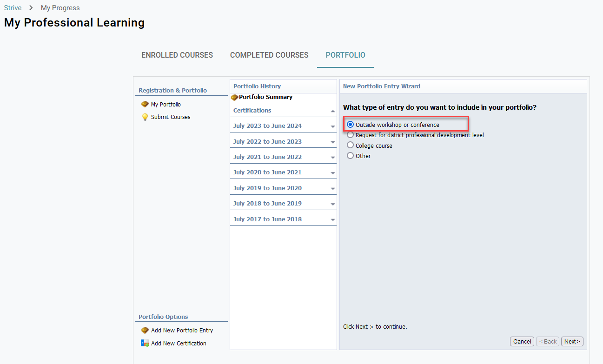Viewport: 603px width, 364px height.
Task: Go to Strive breadcrumb link
Action: 13,8
